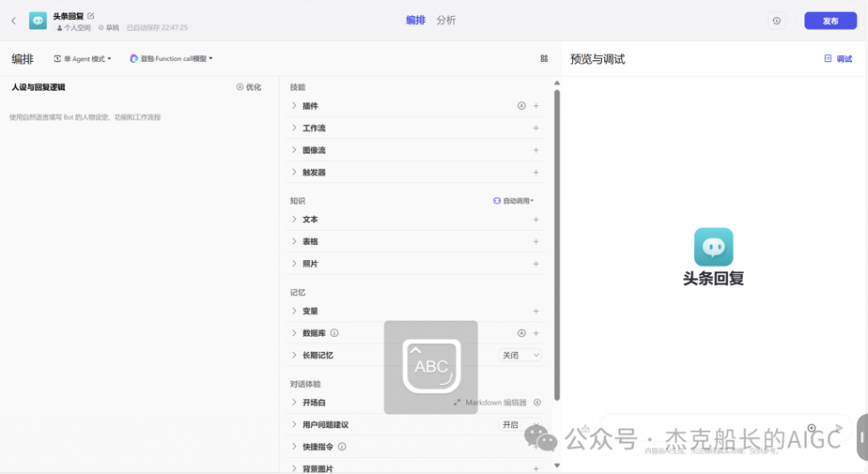Expand the 快捷指令 section
868x474 pixels.
(x=294, y=446)
